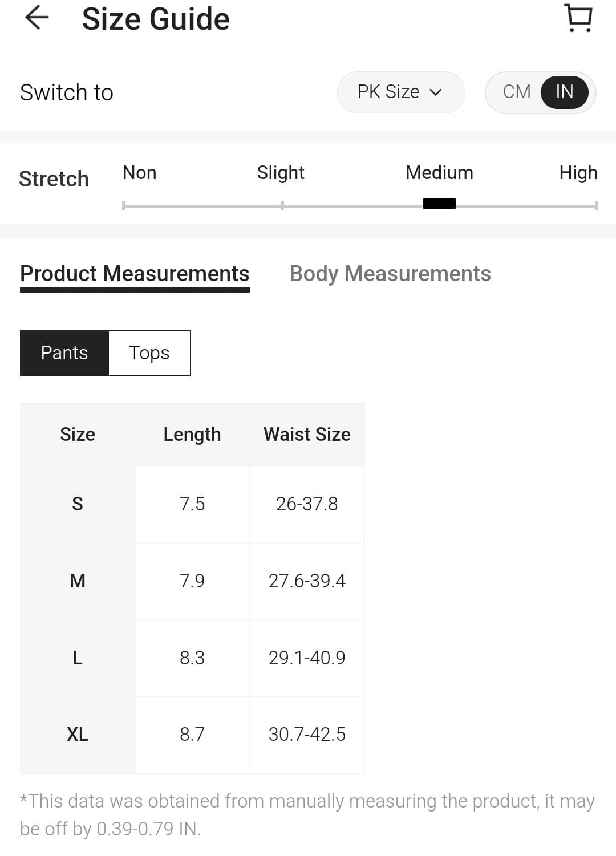
Task: Click the High stretch label
Action: (x=578, y=173)
